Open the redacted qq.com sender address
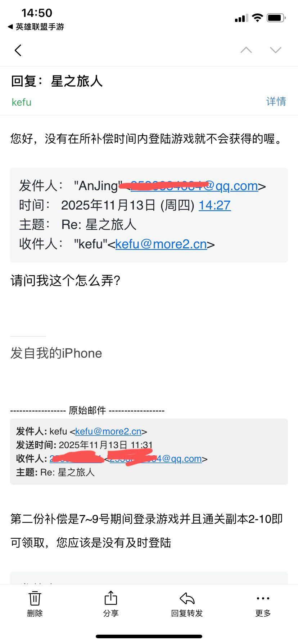Screen dimensions: 298x644 194,186
